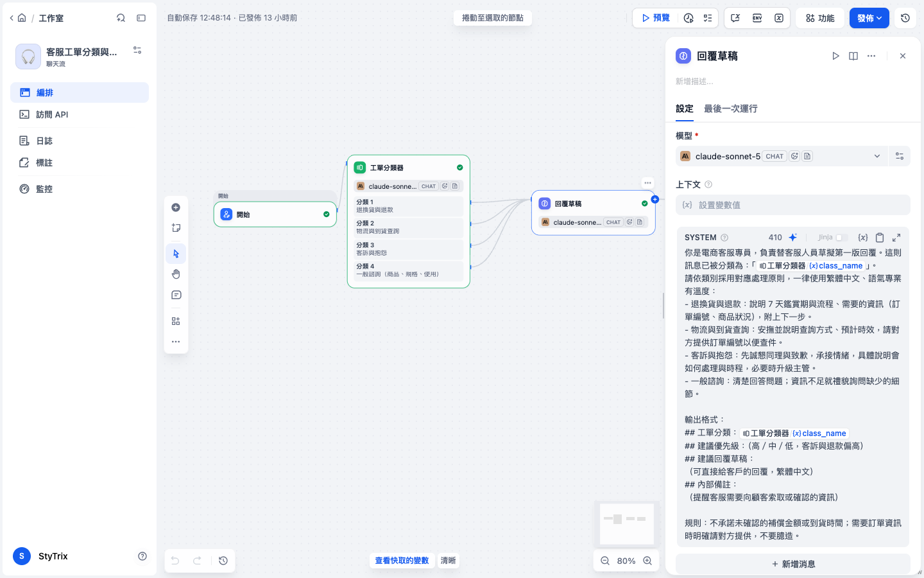Click the add node plus icon in canvas toolbar

tap(176, 207)
